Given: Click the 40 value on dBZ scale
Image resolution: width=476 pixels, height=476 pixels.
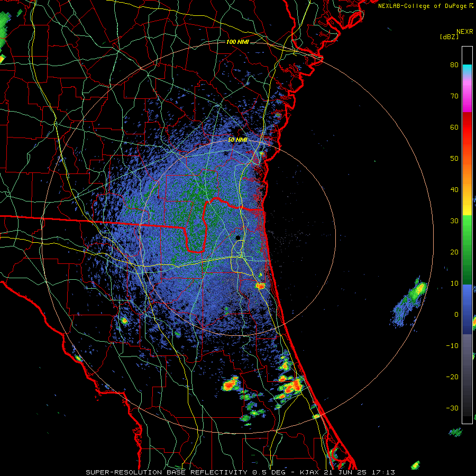Looking at the screenshot, I should [x=454, y=190].
